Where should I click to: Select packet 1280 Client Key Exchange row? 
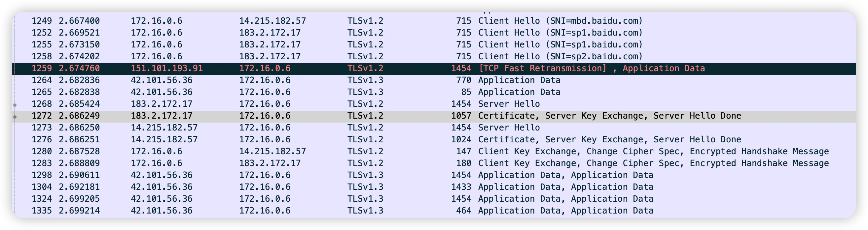click(x=653, y=151)
